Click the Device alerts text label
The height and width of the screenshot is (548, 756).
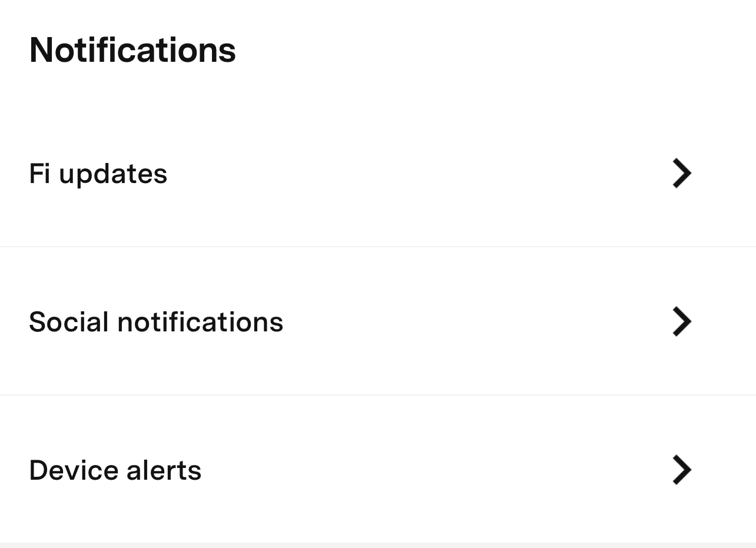point(115,470)
